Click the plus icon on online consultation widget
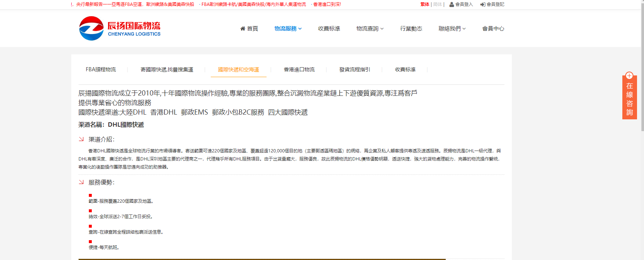 pos(629,76)
